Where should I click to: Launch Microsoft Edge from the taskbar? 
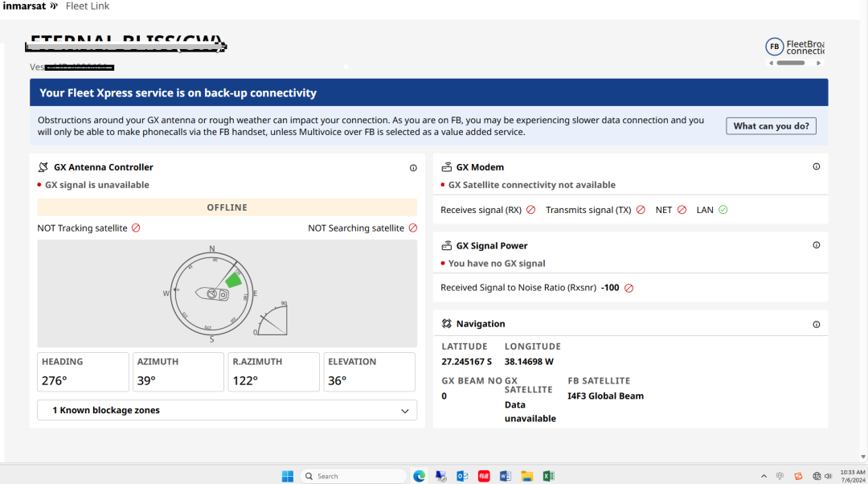click(419, 476)
